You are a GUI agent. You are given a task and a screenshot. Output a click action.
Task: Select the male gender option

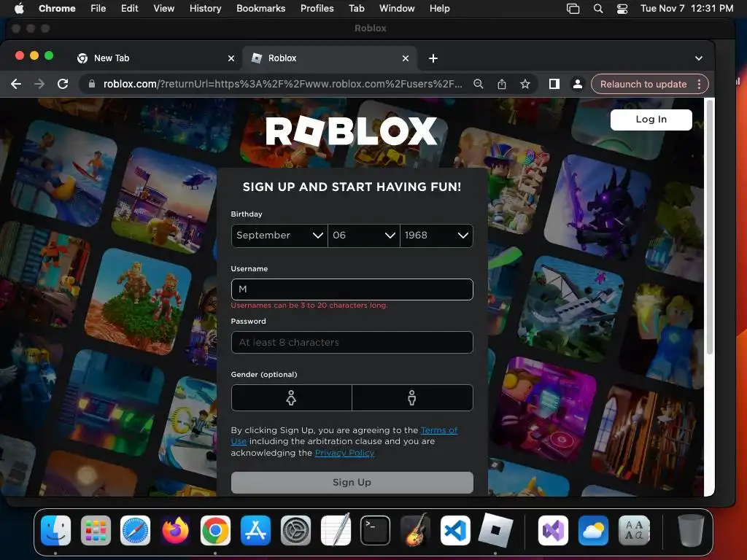(412, 397)
